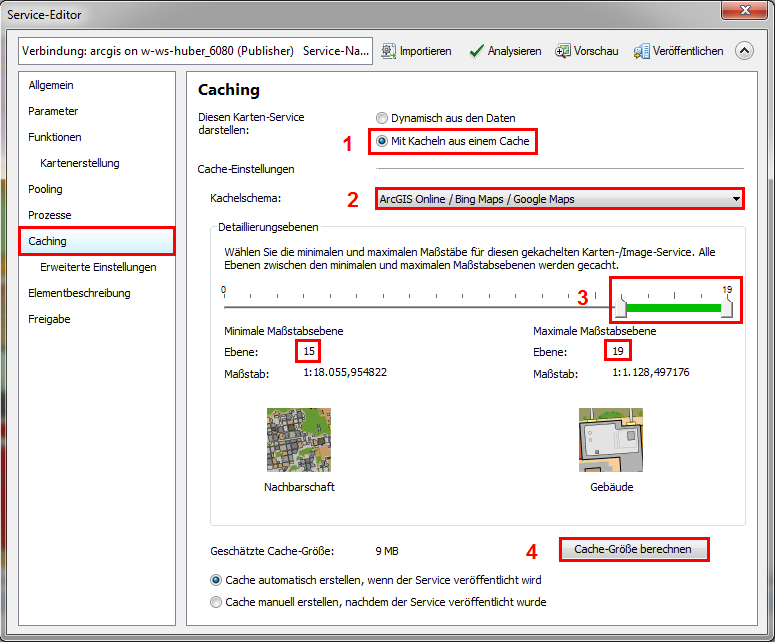775x642 pixels.
Task: Click the maximum scale slider handle at 19
Action: click(727, 306)
